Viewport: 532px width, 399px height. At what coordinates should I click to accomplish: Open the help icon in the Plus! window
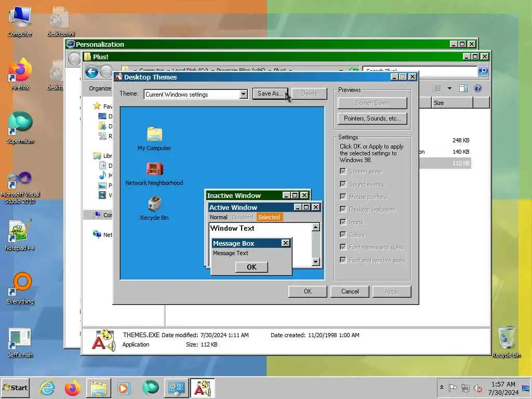tap(478, 88)
